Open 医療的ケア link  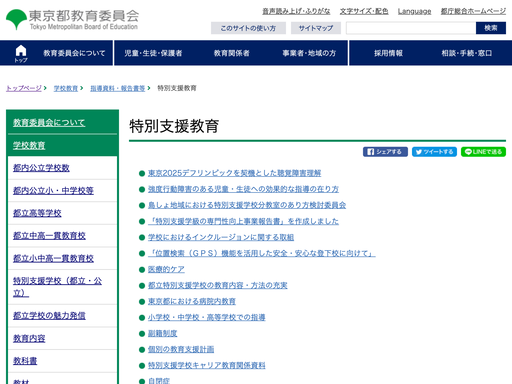(x=166, y=269)
